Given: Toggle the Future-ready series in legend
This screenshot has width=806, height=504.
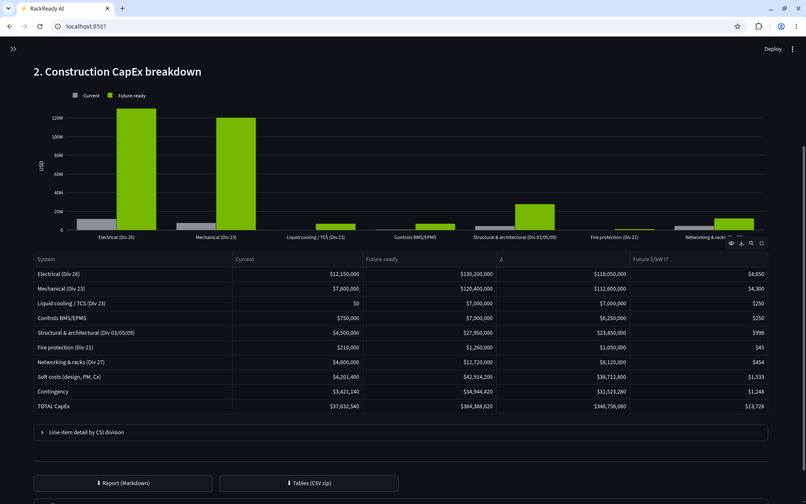Looking at the screenshot, I should pyautogui.click(x=126, y=96).
